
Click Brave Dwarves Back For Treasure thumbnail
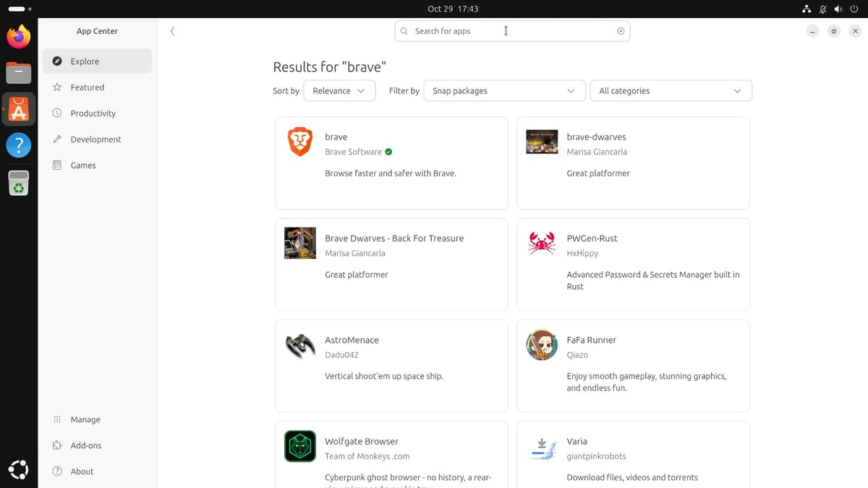[x=300, y=243]
